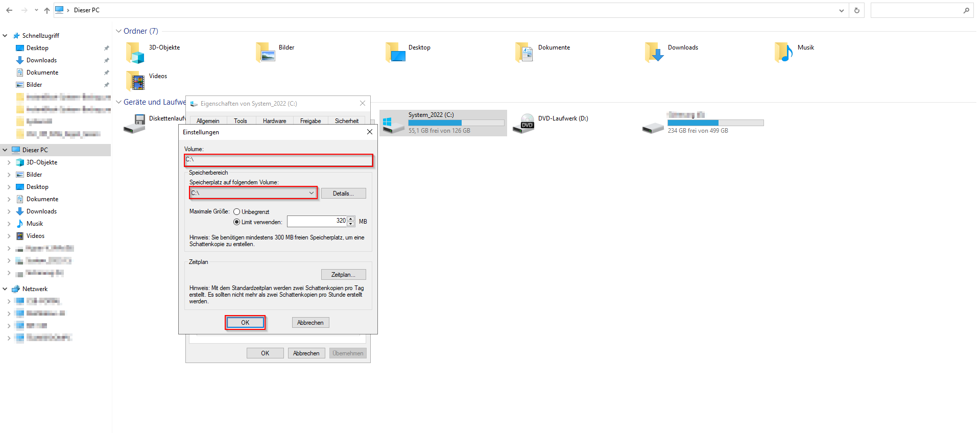Click the Details... button

(x=343, y=194)
